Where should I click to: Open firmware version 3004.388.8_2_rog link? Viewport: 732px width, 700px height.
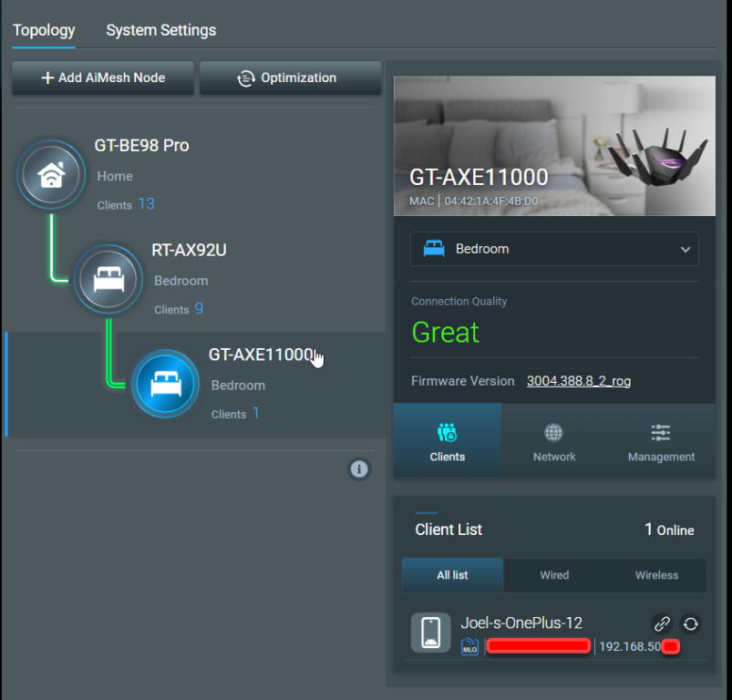[579, 381]
